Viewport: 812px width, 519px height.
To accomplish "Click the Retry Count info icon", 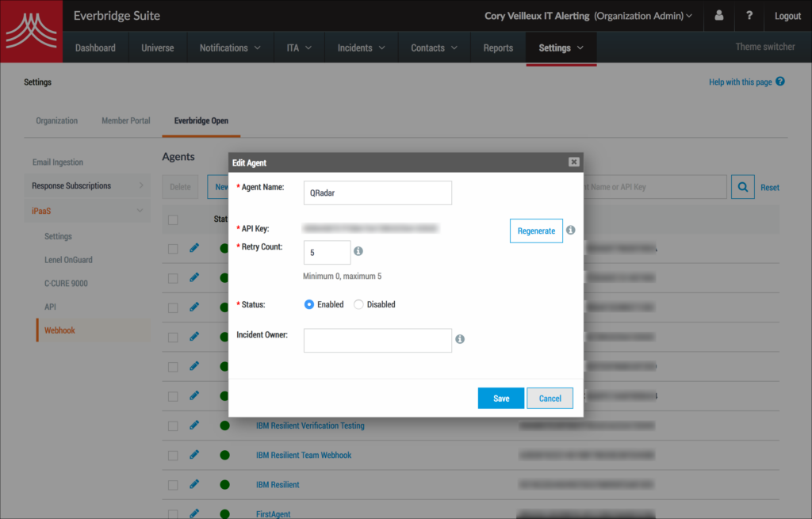I will coord(358,251).
